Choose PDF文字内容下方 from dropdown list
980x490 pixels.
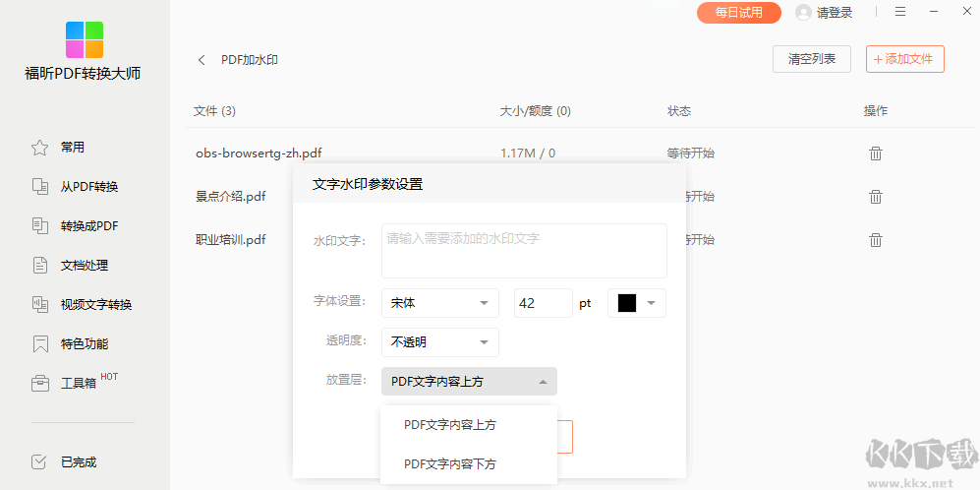[x=450, y=463]
